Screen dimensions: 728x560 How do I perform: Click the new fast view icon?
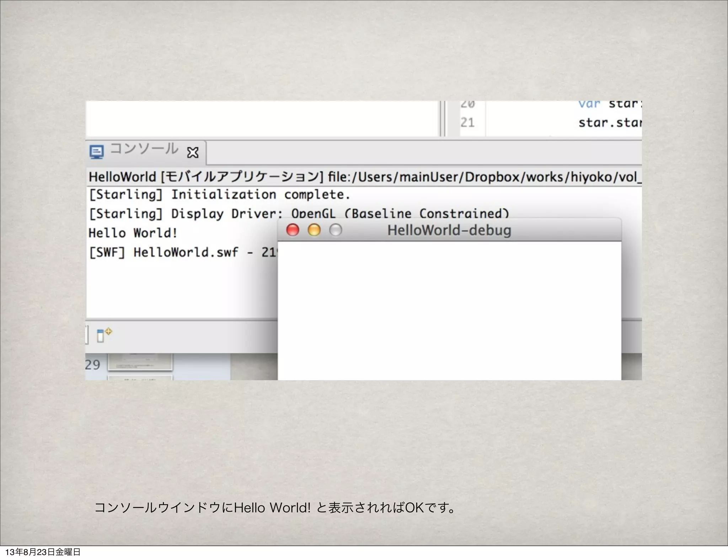point(104,335)
